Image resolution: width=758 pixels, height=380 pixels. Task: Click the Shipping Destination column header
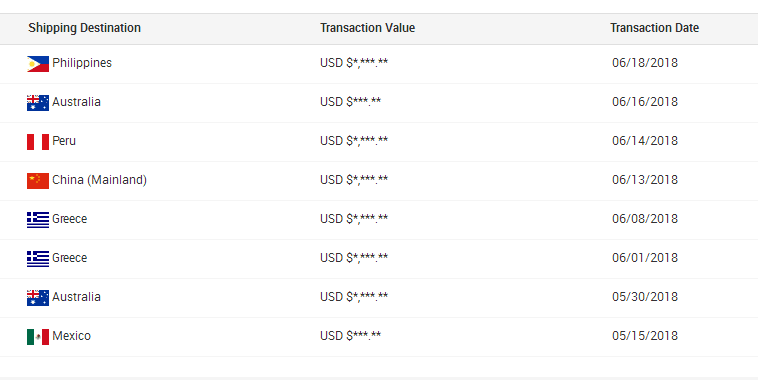[x=85, y=28]
